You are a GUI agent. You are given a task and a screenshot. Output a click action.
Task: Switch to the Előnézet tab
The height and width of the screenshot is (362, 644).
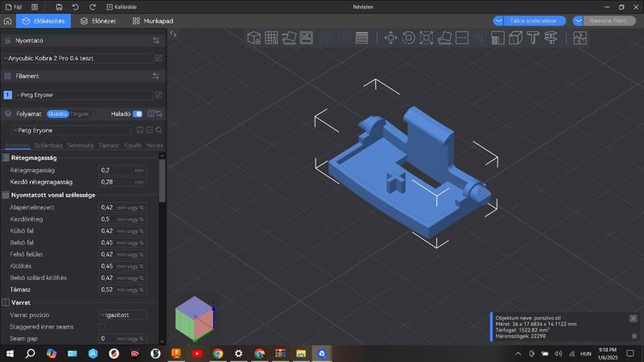point(98,21)
